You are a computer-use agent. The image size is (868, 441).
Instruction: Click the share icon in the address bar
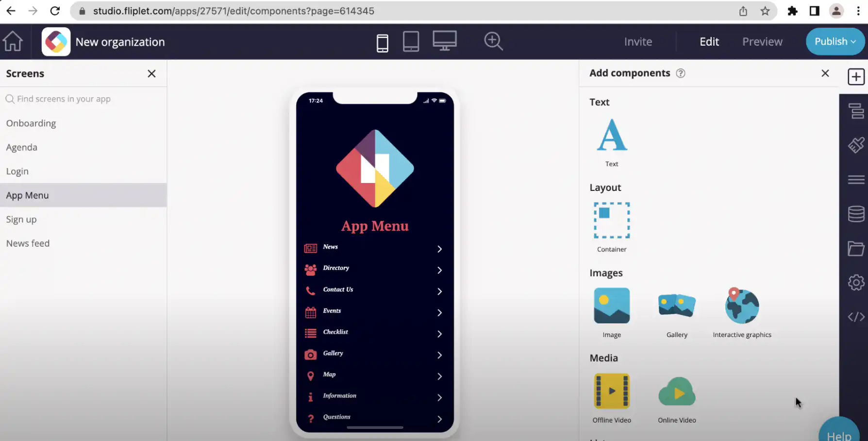pos(743,11)
